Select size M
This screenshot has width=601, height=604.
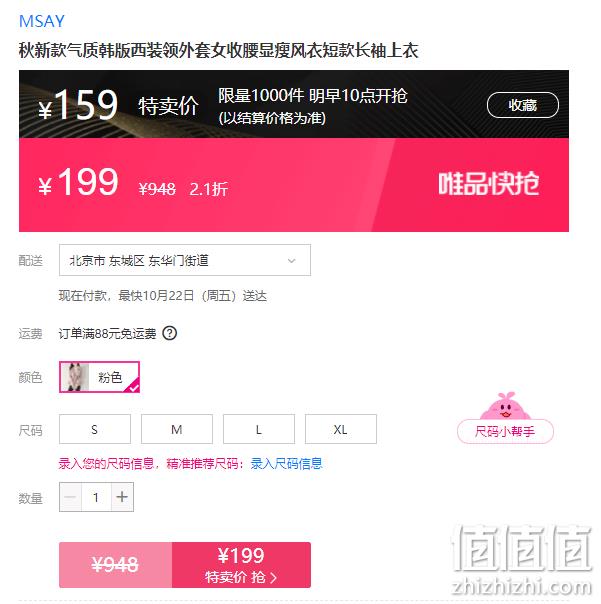177,429
